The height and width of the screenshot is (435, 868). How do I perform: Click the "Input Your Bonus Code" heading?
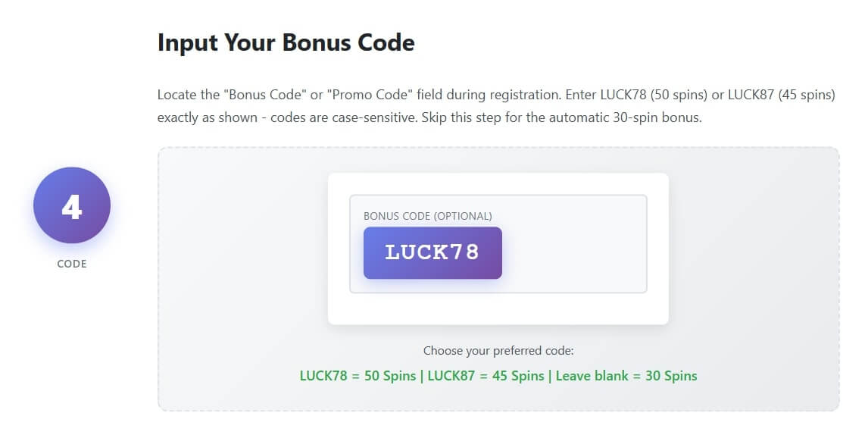[286, 42]
